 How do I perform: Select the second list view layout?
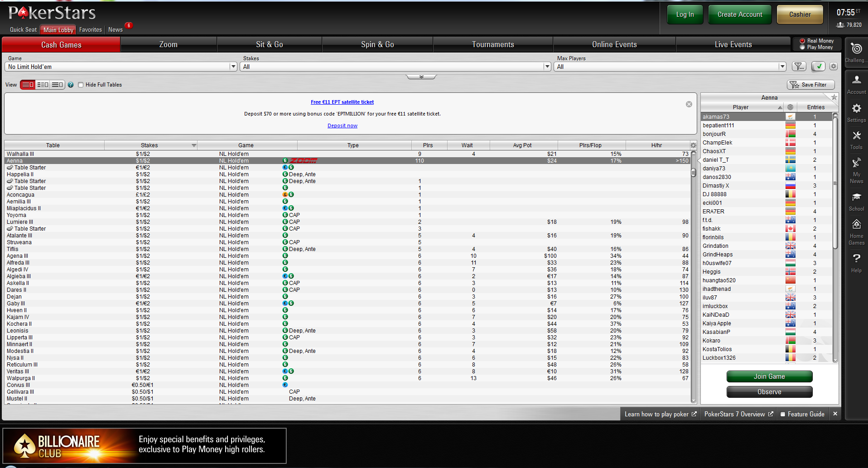click(43, 85)
